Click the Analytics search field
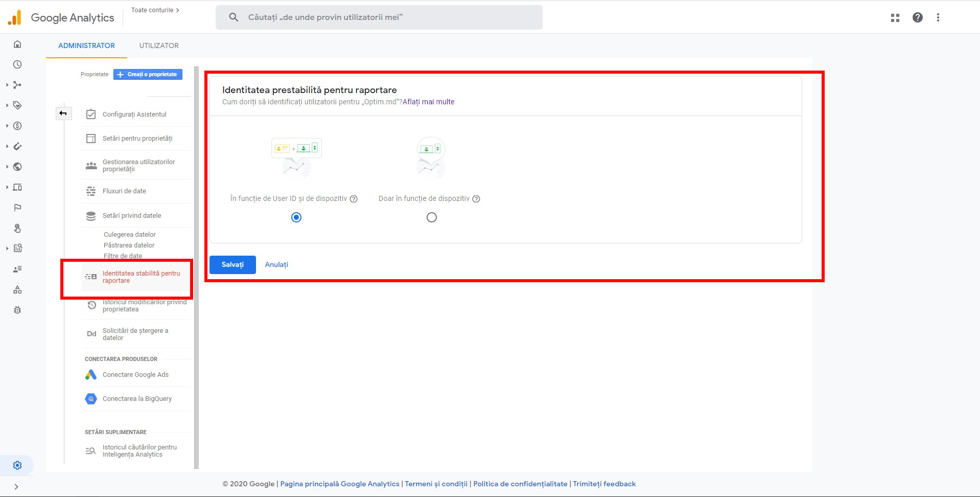 coord(379,17)
